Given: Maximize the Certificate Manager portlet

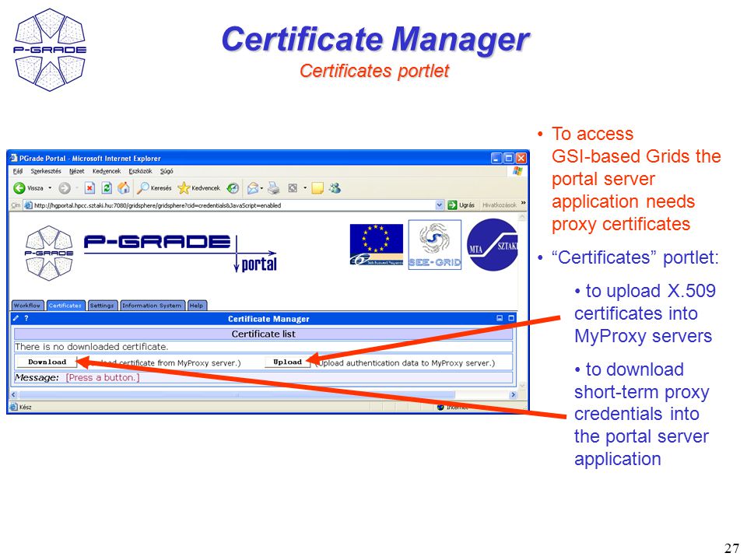Looking at the screenshot, I should pos(511,318).
